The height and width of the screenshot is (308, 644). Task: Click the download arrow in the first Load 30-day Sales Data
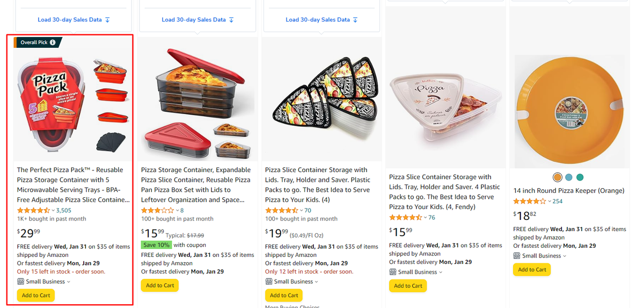click(107, 20)
